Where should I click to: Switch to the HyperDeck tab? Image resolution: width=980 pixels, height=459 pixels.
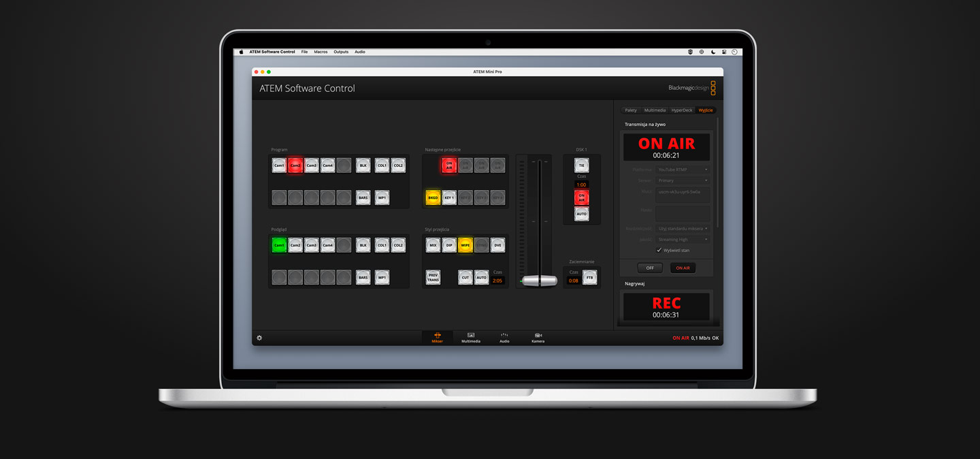tap(681, 110)
